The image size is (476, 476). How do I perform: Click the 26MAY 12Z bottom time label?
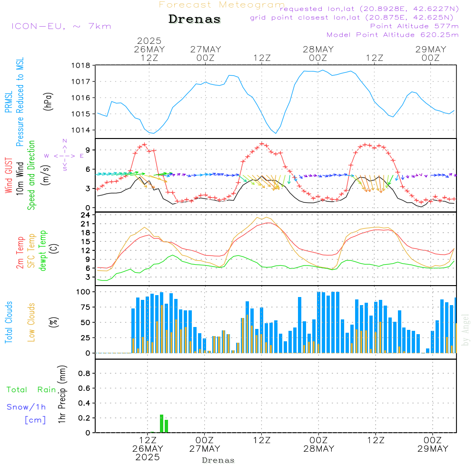point(148,448)
